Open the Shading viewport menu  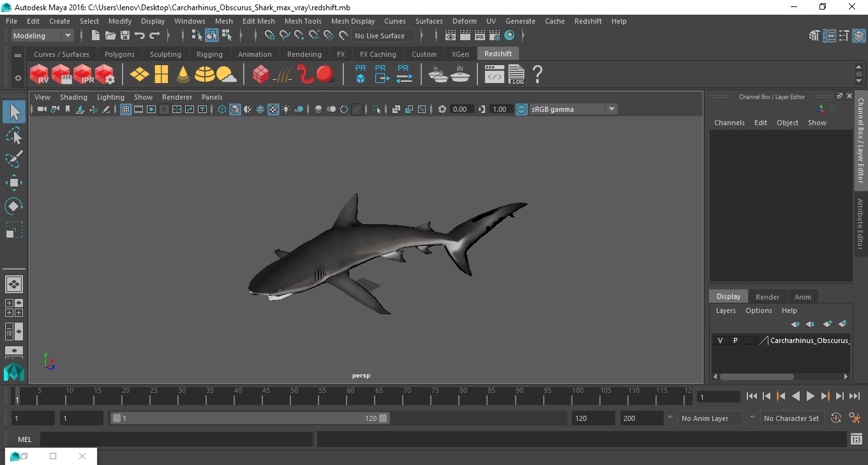point(73,97)
